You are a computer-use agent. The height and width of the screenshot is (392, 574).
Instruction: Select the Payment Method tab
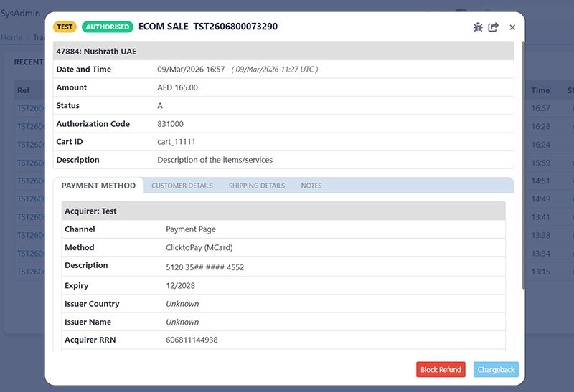tap(98, 186)
